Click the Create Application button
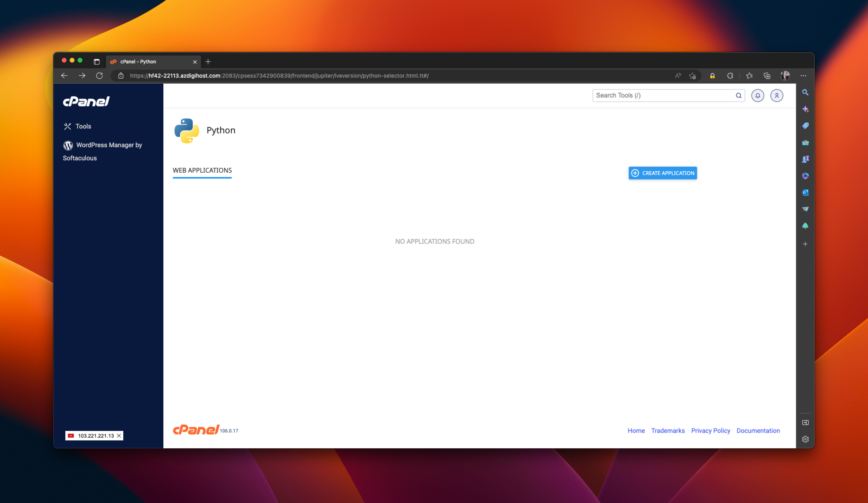The image size is (868, 503). pyautogui.click(x=662, y=173)
